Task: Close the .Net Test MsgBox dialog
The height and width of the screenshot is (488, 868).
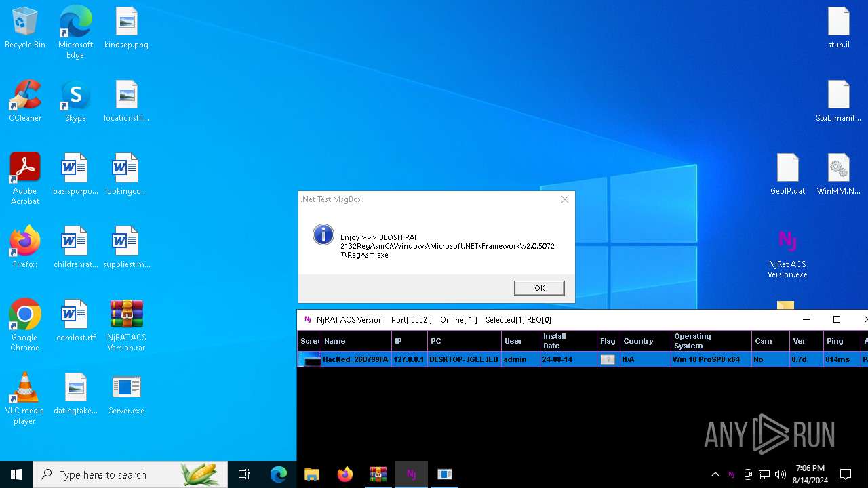Action: [565, 199]
